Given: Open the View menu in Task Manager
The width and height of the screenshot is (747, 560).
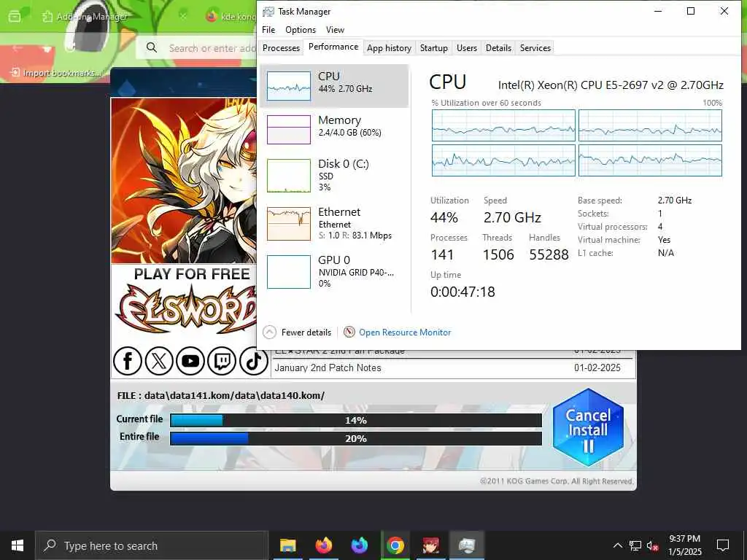Looking at the screenshot, I should [x=335, y=29].
